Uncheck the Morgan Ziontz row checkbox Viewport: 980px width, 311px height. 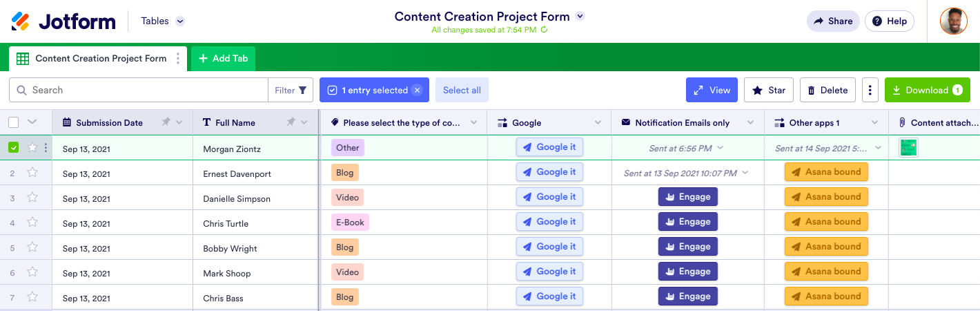(14, 147)
